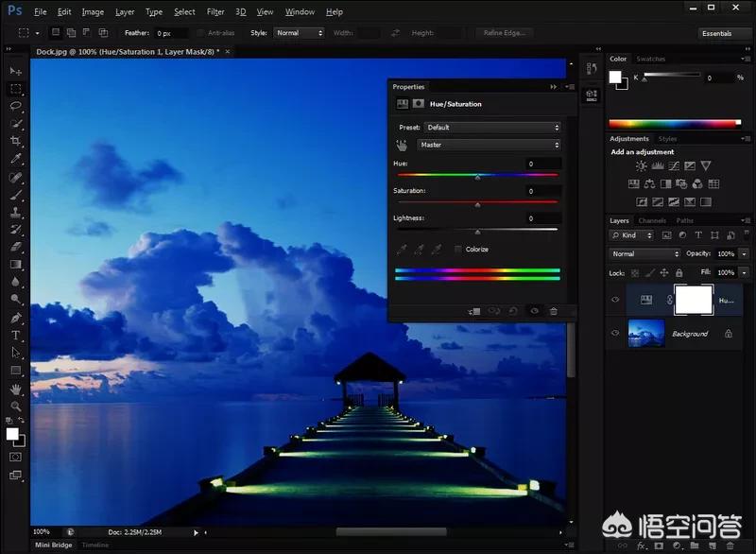Viewport: 756px width, 554px height.
Task: Open the Master channel dropdown
Action: click(490, 145)
